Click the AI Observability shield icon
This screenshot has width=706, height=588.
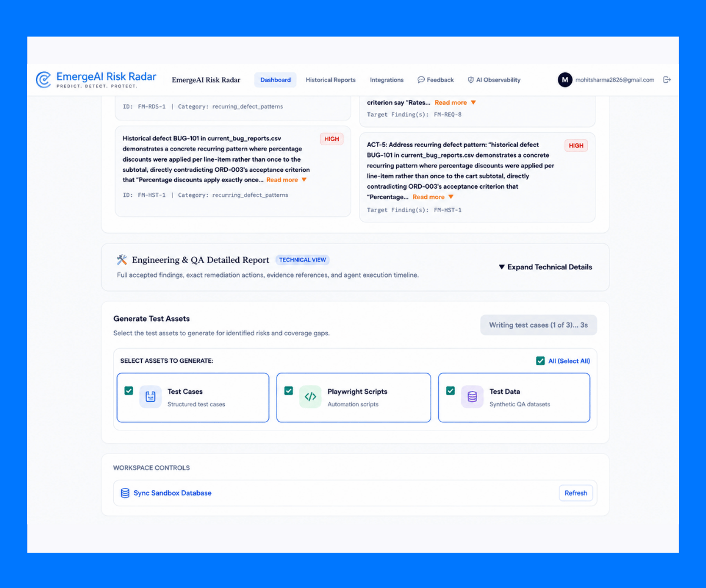click(471, 80)
